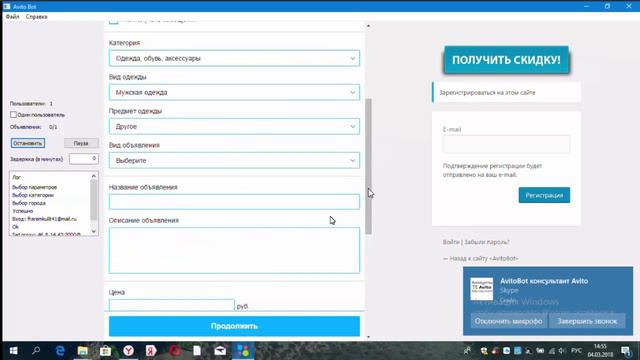
Task: Open the Войти link
Action: point(451,242)
